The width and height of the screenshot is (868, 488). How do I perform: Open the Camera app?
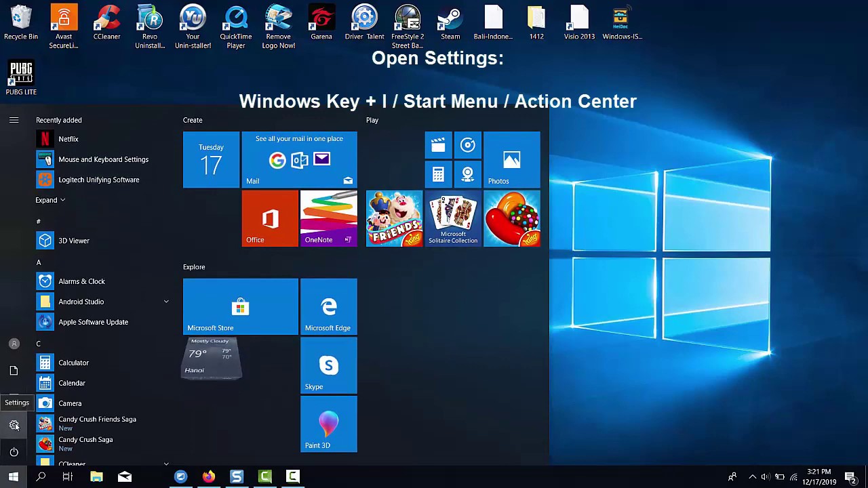[x=102, y=403]
